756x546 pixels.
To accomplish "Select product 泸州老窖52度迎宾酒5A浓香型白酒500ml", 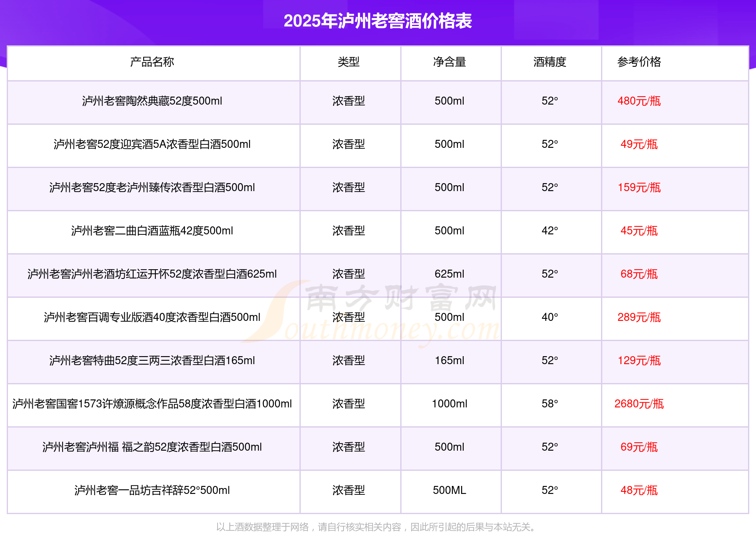I will [x=152, y=144].
